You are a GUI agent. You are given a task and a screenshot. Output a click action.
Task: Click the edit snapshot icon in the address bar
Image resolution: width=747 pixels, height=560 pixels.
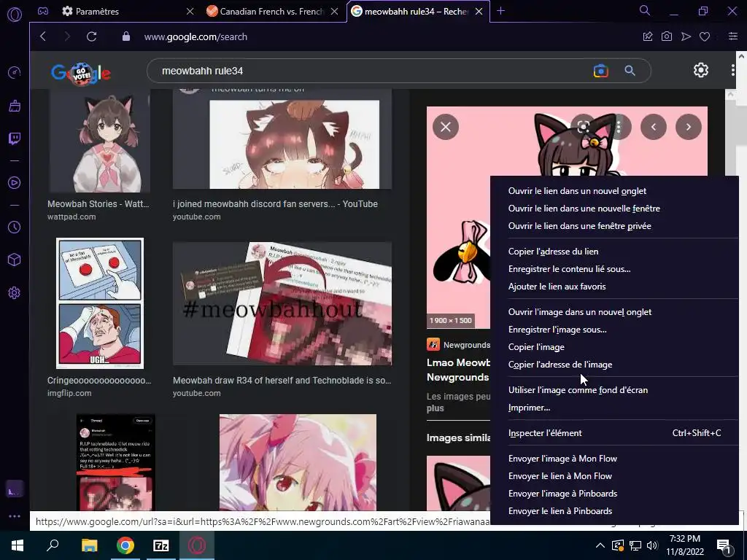coord(648,36)
